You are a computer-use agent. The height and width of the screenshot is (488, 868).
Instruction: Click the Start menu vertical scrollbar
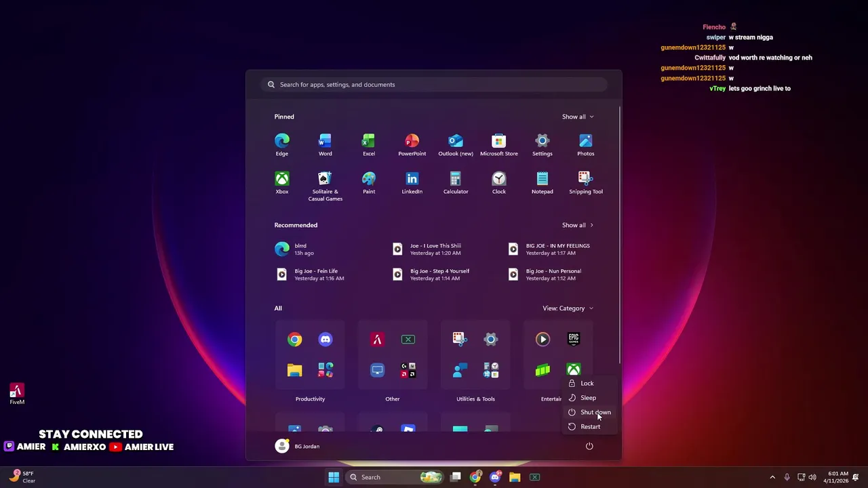pyautogui.click(x=620, y=234)
